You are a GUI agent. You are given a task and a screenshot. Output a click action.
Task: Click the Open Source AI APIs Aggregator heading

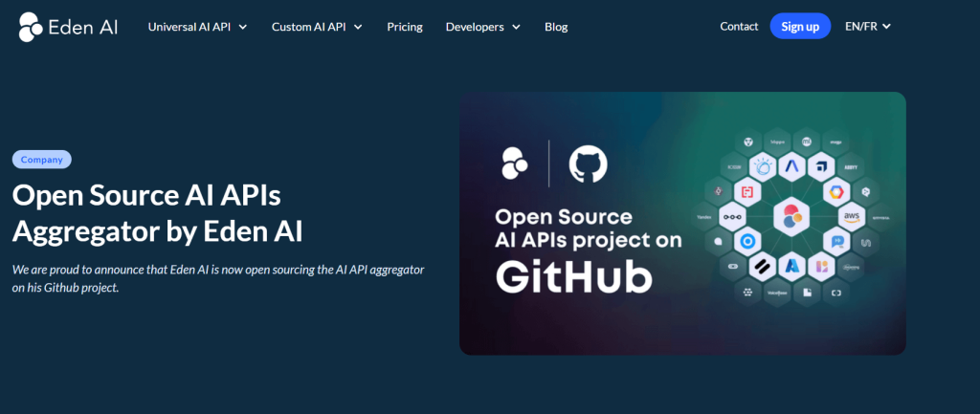158,213
